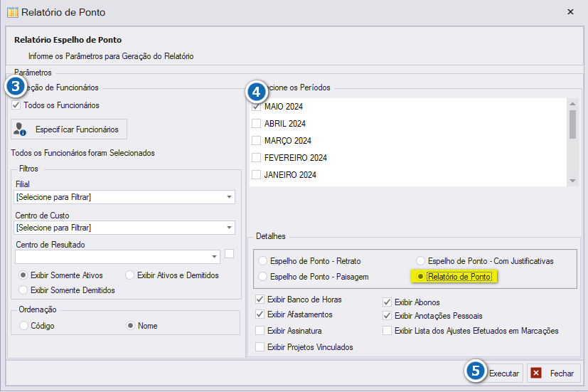This screenshot has height=392, width=588.
Task: Tick the ABRIL 2024 period checkbox
Action: [256, 123]
